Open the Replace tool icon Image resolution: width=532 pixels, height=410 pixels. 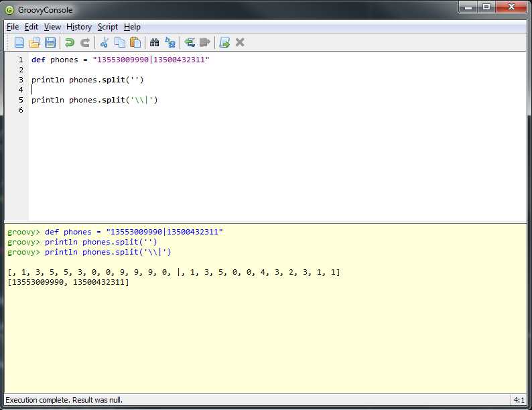(x=170, y=42)
